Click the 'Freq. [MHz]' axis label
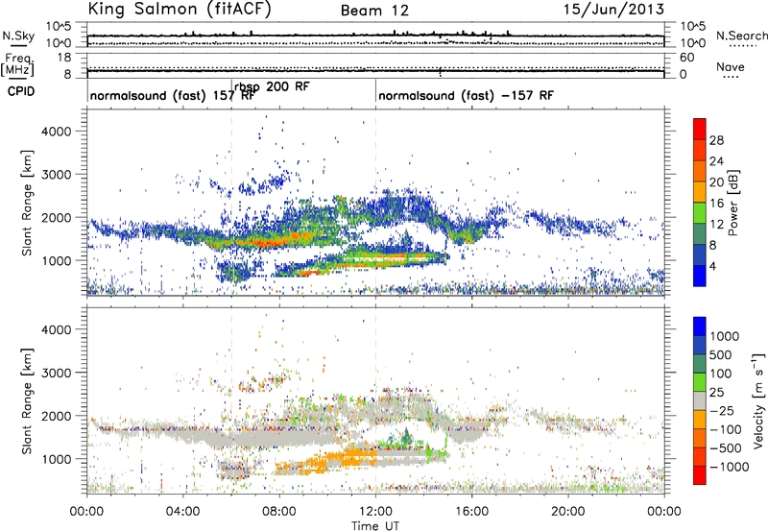 point(18,64)
